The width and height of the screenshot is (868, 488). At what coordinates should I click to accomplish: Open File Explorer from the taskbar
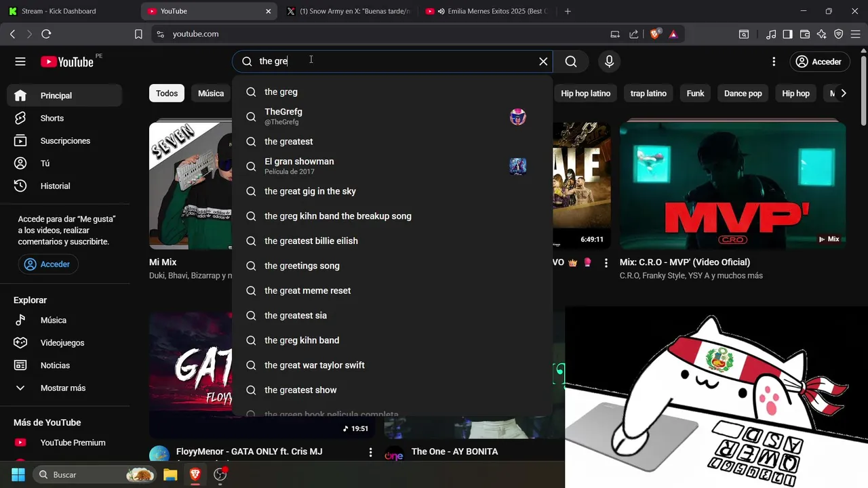[170, 474]
